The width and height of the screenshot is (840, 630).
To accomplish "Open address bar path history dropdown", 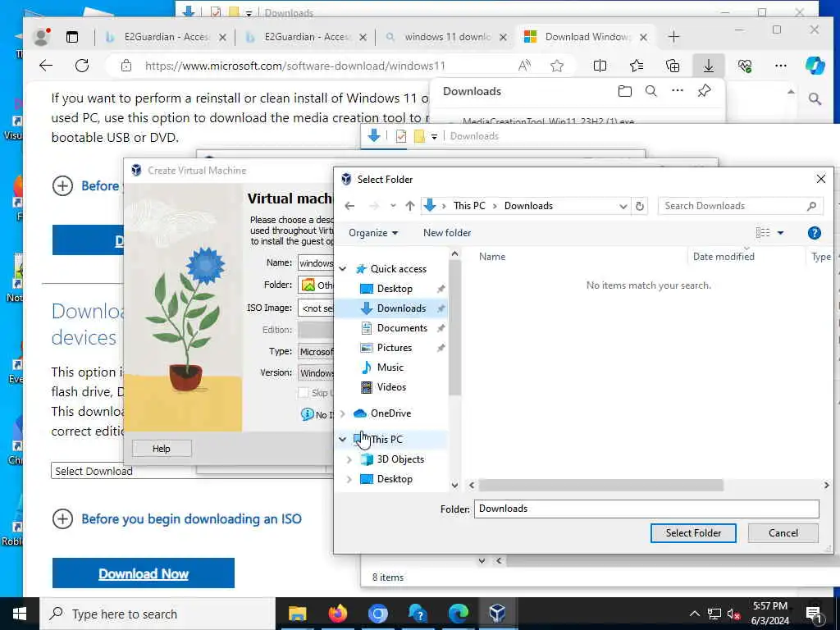I will point(623,206).
